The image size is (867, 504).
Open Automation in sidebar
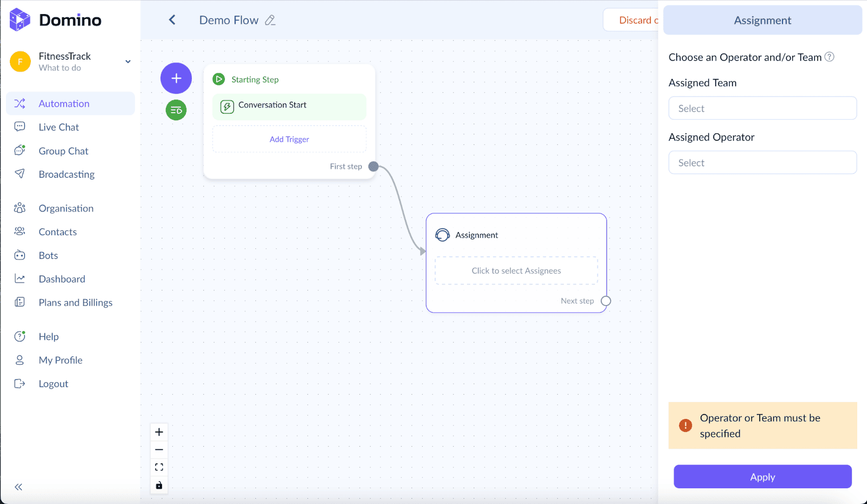[70, 104]
